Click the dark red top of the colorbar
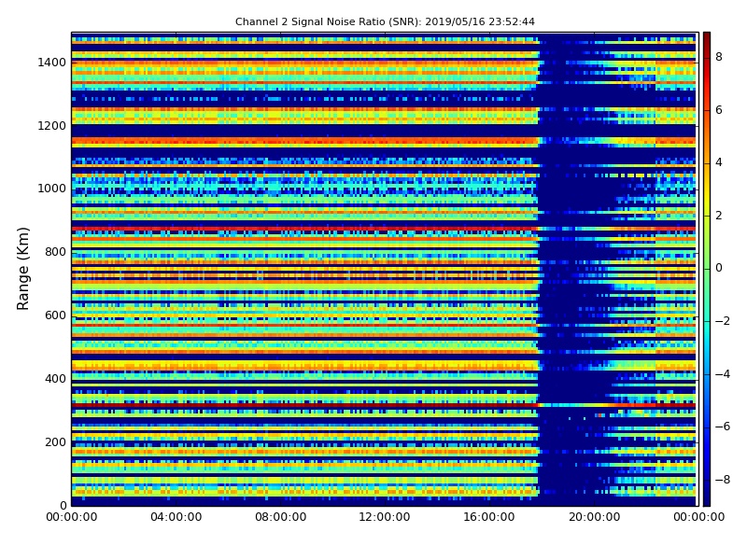This screenshot has width=747, height=560. [707, 40]
